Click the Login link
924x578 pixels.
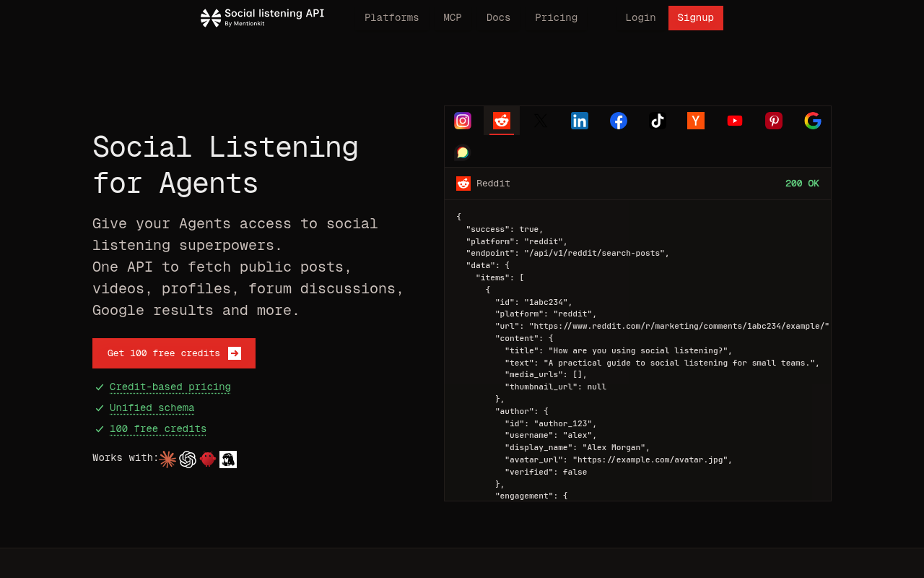coord(641,18)
